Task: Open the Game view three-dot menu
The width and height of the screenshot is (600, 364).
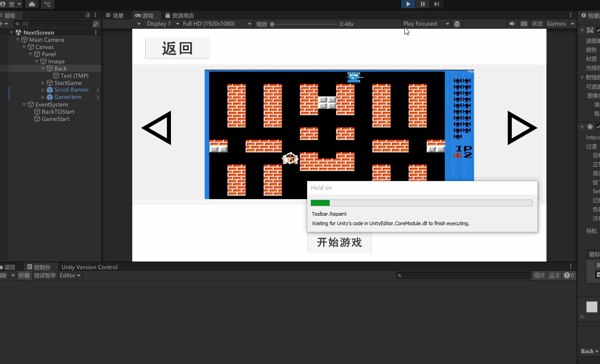Action: click(x=571, y=15)
